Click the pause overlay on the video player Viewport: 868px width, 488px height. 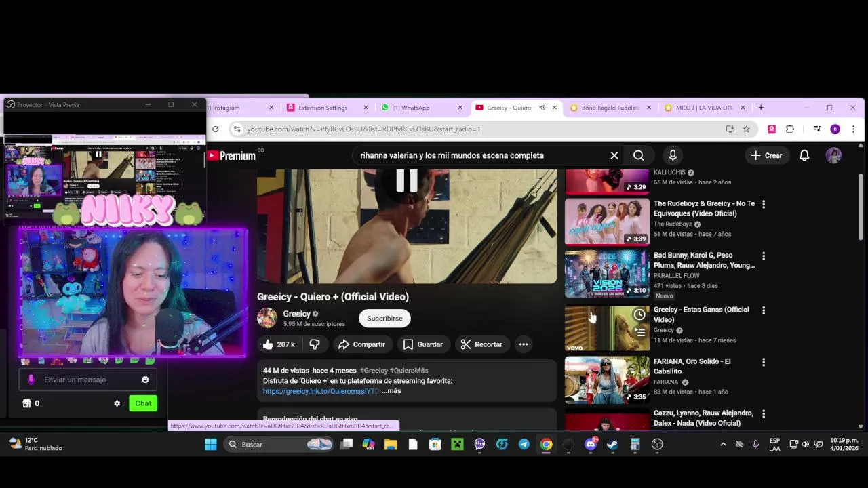407,180
